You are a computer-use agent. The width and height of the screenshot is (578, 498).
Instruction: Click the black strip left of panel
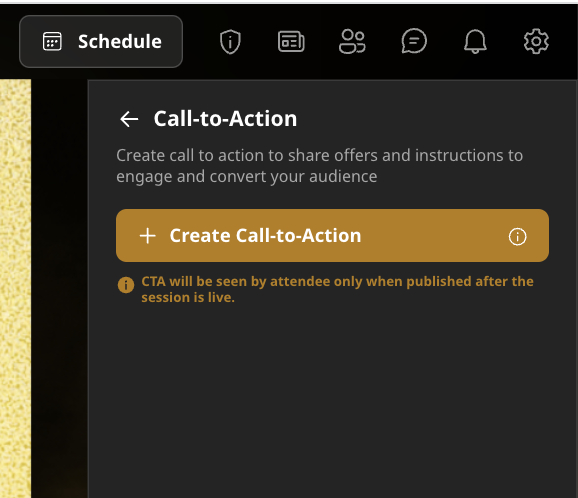(x=59, y=288)
